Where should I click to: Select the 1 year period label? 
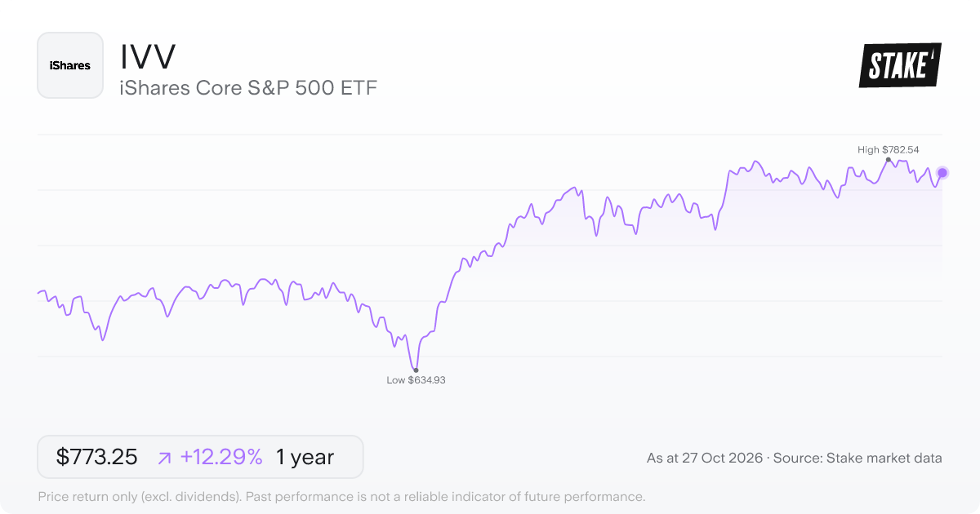(x=305, y=457)
